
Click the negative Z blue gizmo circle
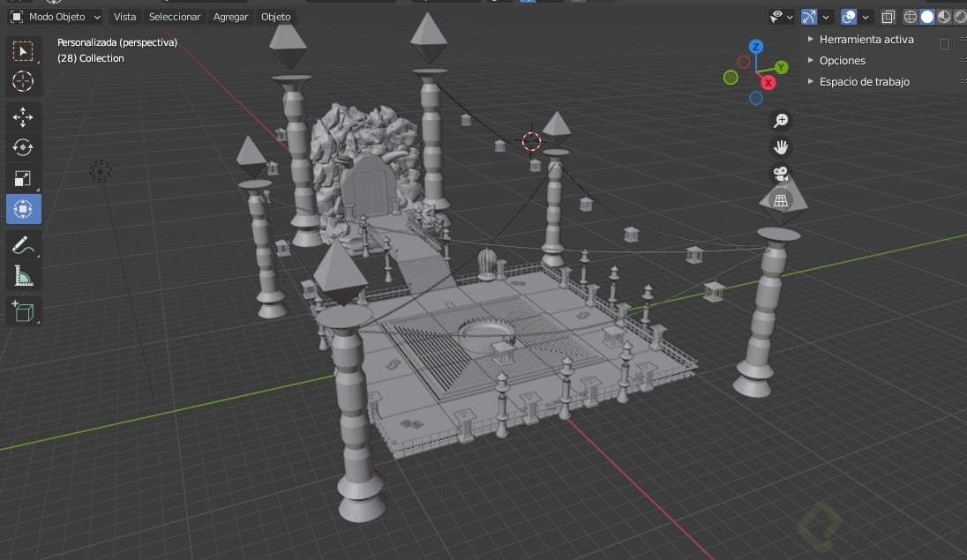point(756,98)
